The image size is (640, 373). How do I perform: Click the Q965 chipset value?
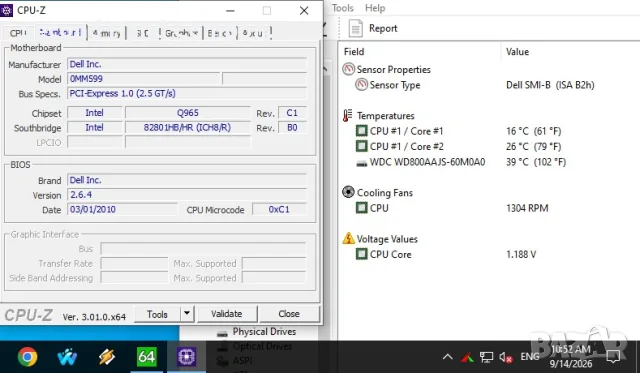coord(188,113)
